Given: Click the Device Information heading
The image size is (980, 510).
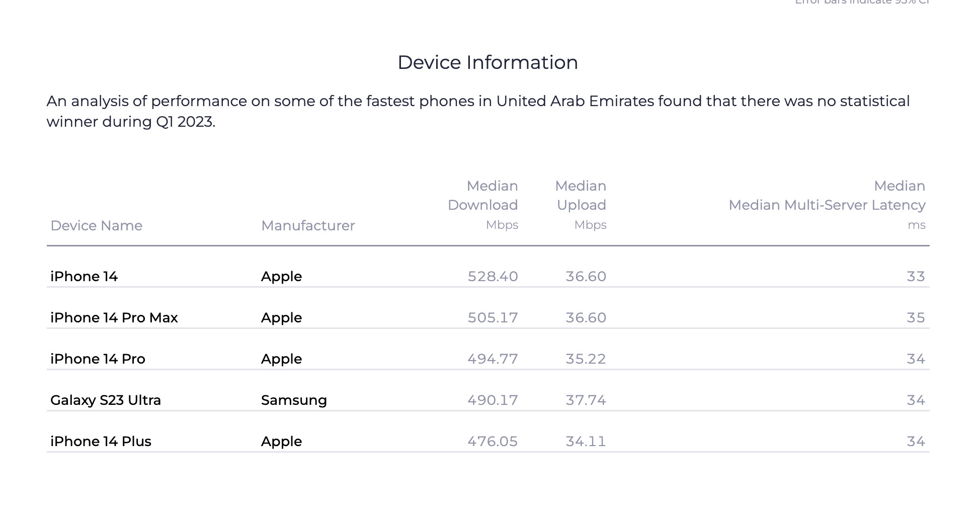Looking at the screenshot, I should [x=487, y=62].
